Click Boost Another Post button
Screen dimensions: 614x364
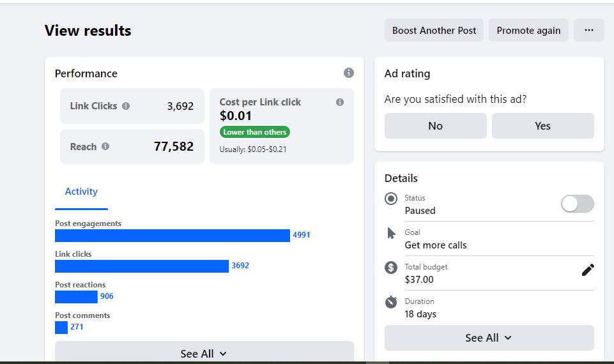click(434, 30)
